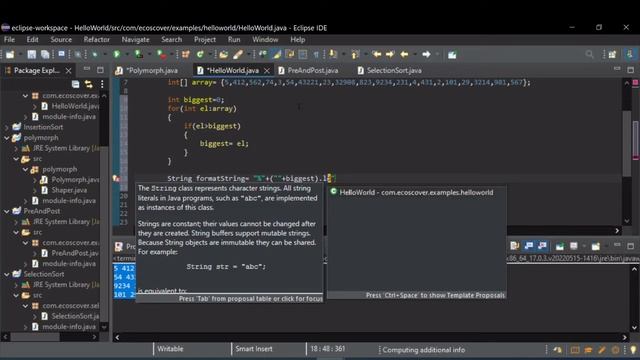Open the Run button dropdown arrow
Image resolution: width=640 pixels, height=360 pixels.
tap(127, 54)
